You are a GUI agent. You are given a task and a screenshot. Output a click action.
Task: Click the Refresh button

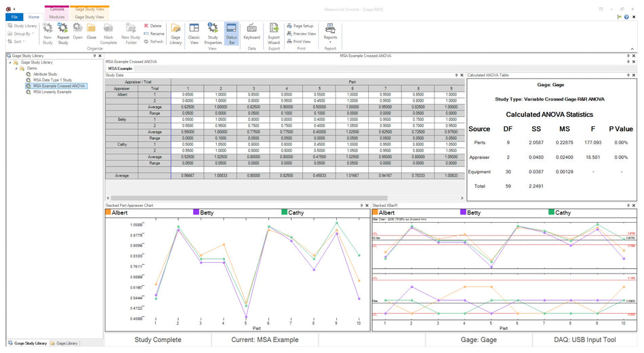coord(153,41)
